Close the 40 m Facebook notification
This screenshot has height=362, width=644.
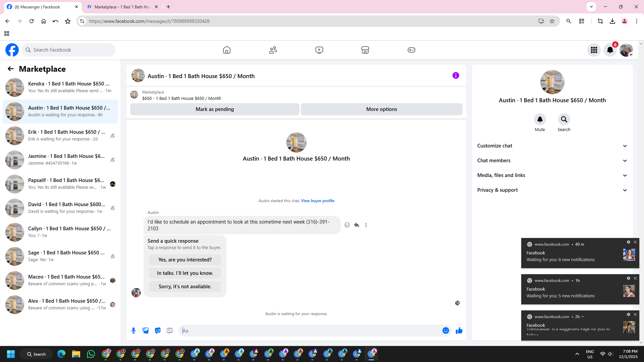(635, 242)
